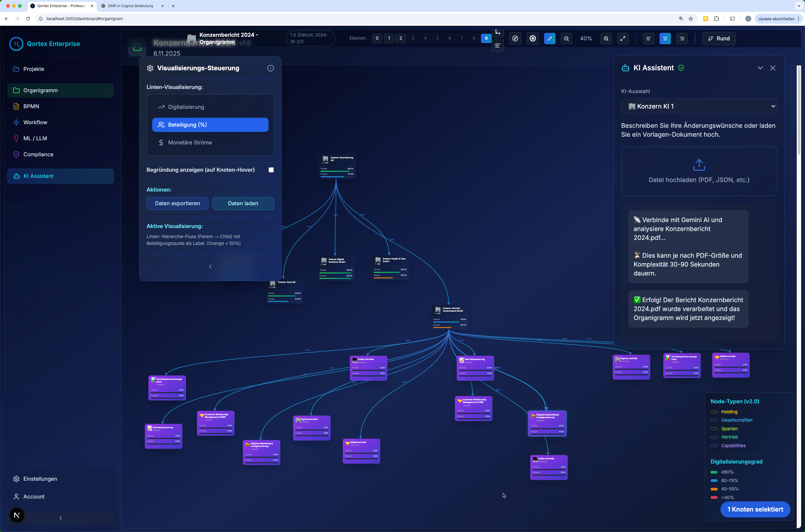Click the compass navigation icon in the toolbar
Screen dimensions: 805x532
(x=515, y=39)
